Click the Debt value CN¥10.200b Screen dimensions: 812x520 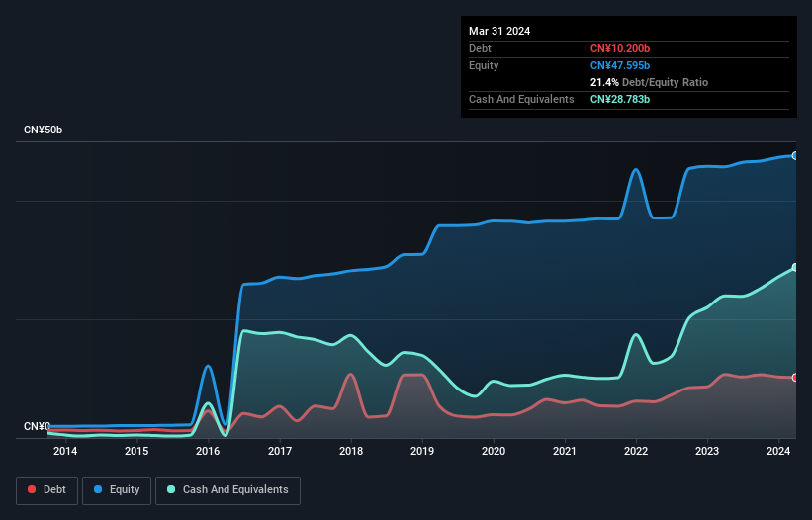point(620,48)
